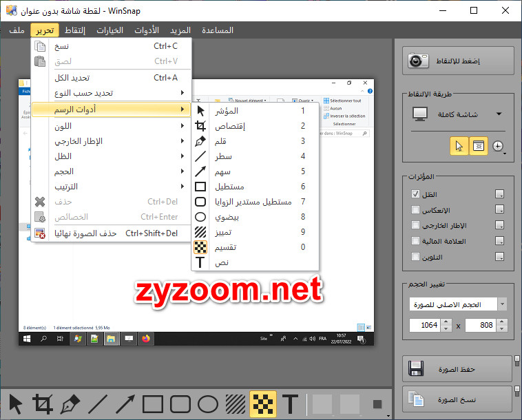Select the Crop tool in bottom toolbar

[43, 404]
